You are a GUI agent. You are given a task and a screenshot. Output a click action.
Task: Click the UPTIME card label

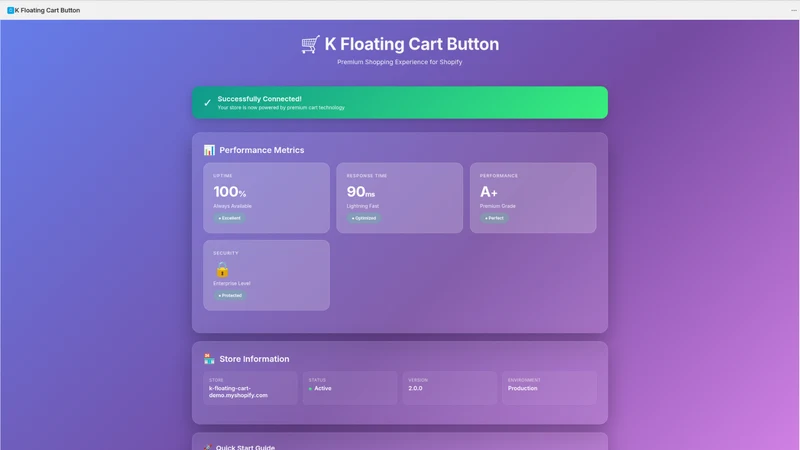[223, 176]
